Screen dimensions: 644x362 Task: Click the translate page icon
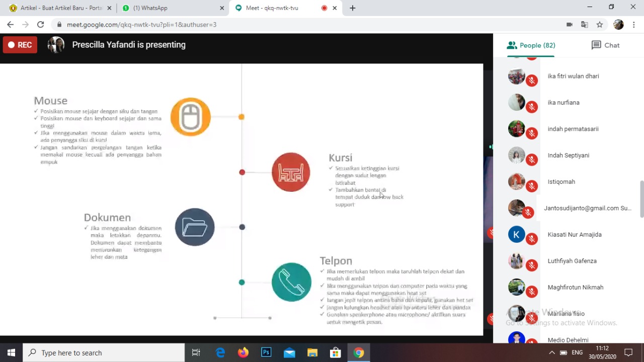584,25
